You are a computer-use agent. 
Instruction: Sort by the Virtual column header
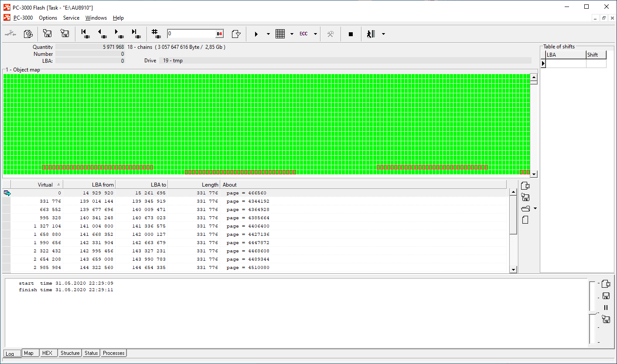pos(37,184)
